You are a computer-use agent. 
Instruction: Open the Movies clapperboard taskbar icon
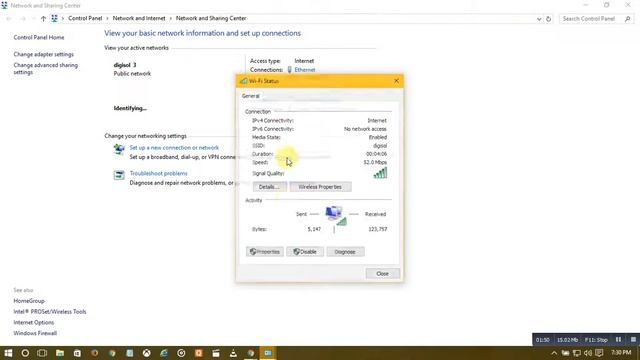click(216, 353)
